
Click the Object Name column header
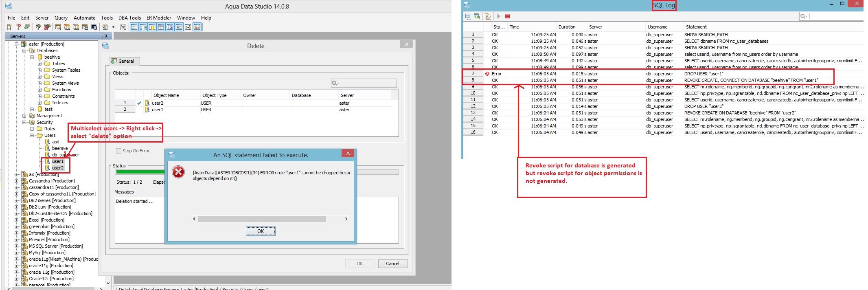pos(175,95)
